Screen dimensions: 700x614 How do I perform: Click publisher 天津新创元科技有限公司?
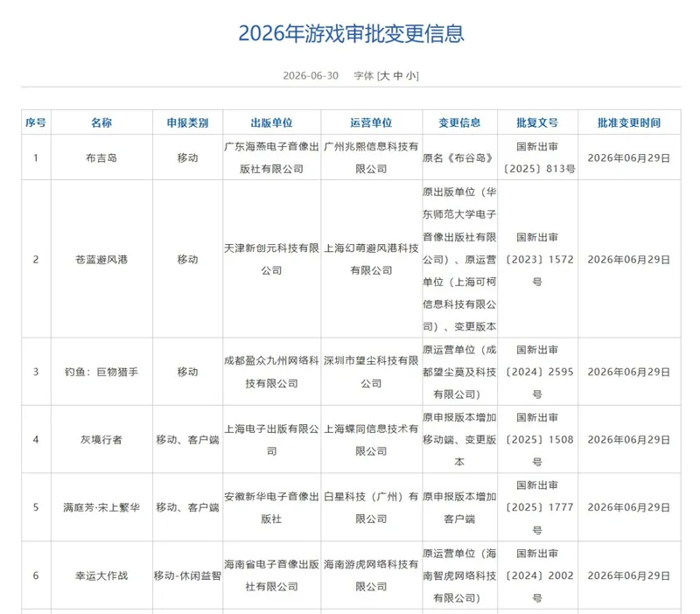coord(271,259)
